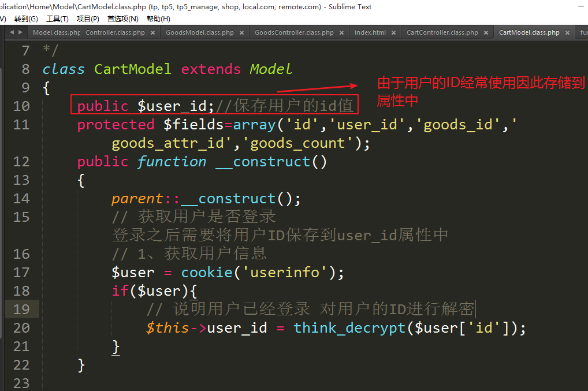Close the active CartModel.class.php tab

(568, 33)
